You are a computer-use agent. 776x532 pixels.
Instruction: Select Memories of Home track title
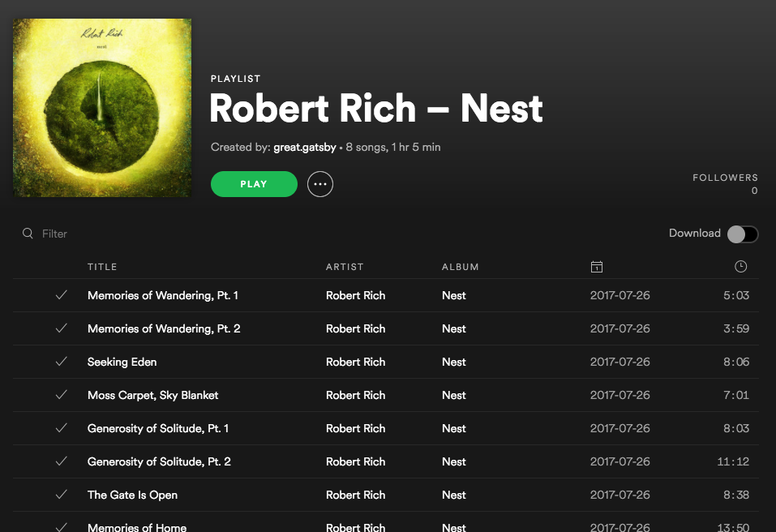point(137,527)
